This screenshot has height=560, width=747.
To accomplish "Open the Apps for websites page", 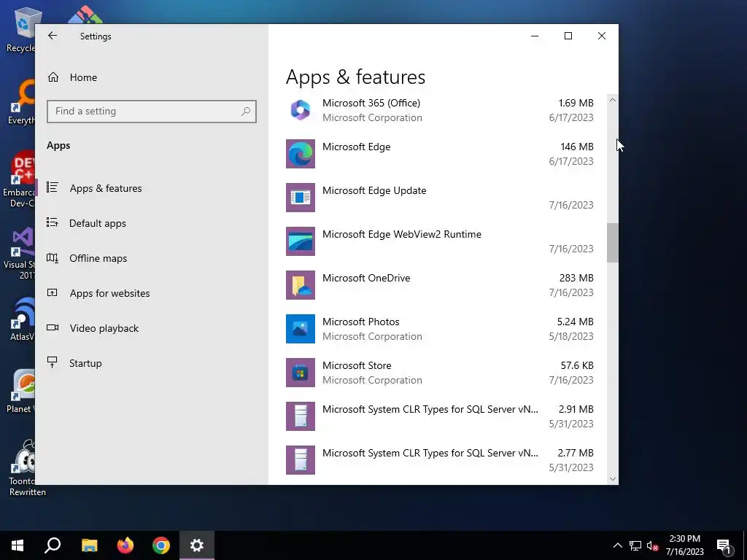I will (x=109, y=293).
